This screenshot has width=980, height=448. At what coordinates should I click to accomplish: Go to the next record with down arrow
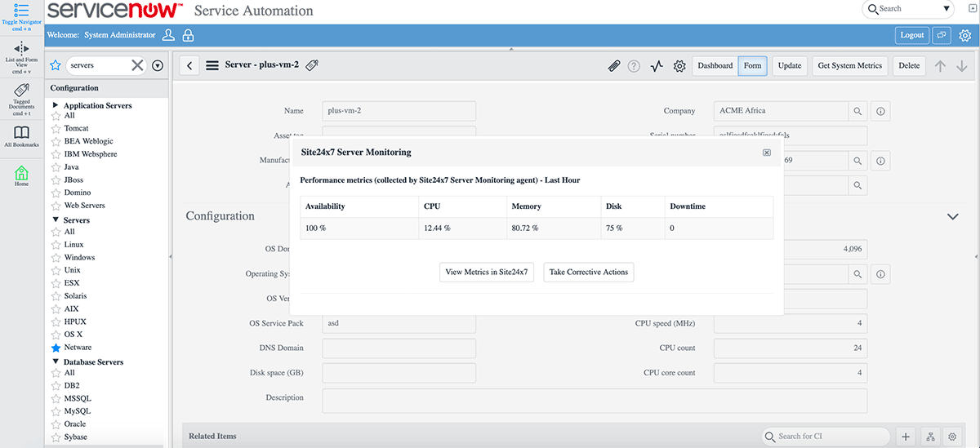[x=962, y=66]
